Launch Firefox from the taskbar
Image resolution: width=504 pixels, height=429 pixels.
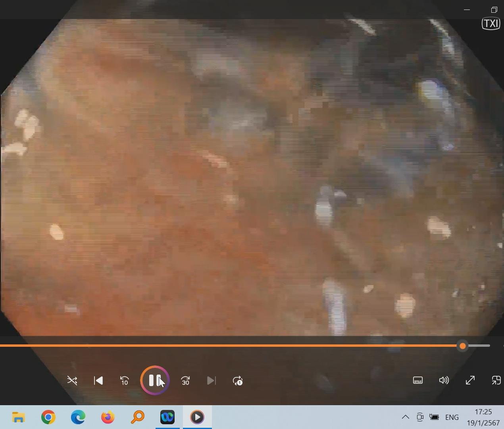tap(108, 417)
